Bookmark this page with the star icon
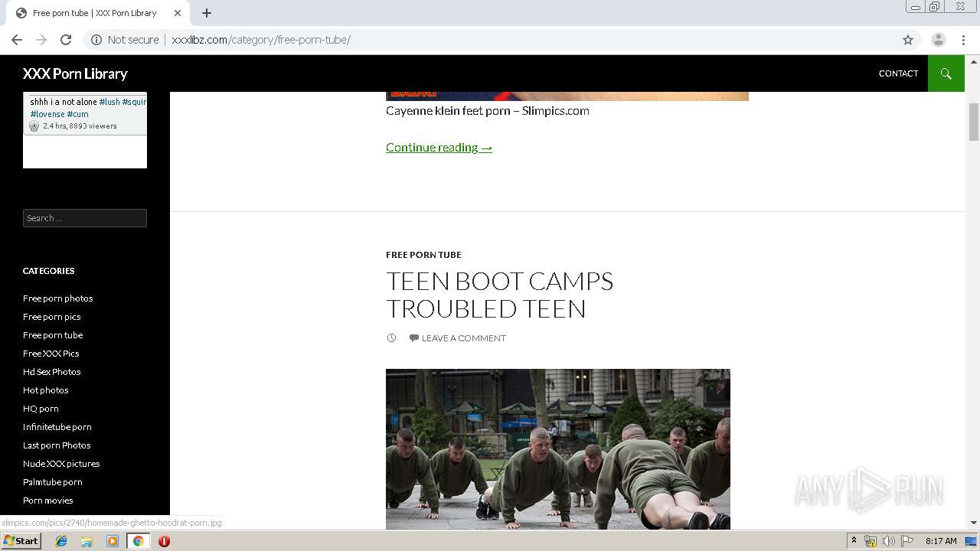The image size is (980, 551). tap(908, 40)
